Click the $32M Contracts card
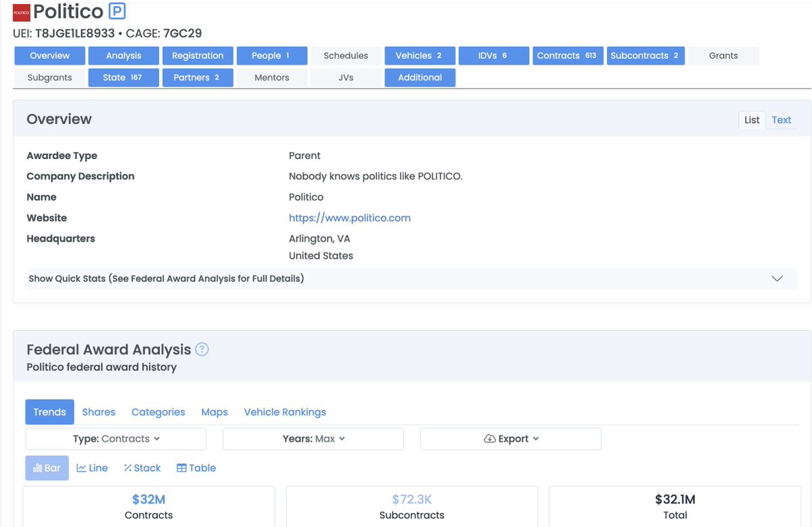Image resolution: width=812 pixels, height=527 pixels. point(149,507)
